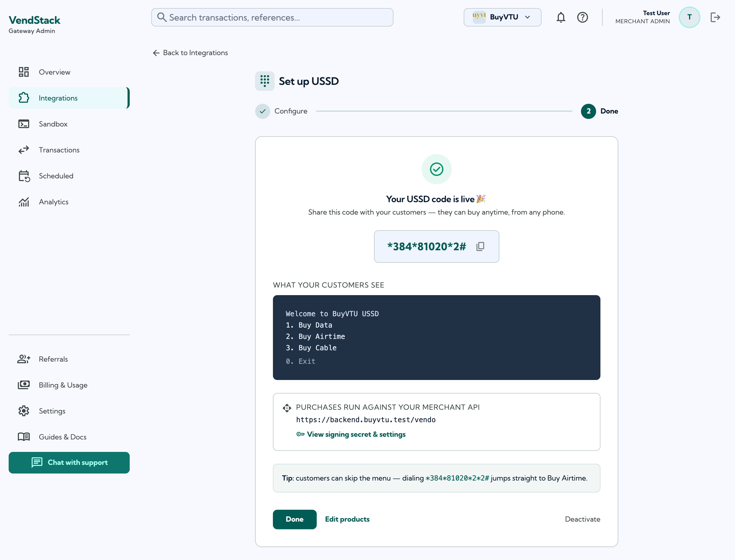Open the Analytics chart icon
Screen dimensions: 735x560
24,202
